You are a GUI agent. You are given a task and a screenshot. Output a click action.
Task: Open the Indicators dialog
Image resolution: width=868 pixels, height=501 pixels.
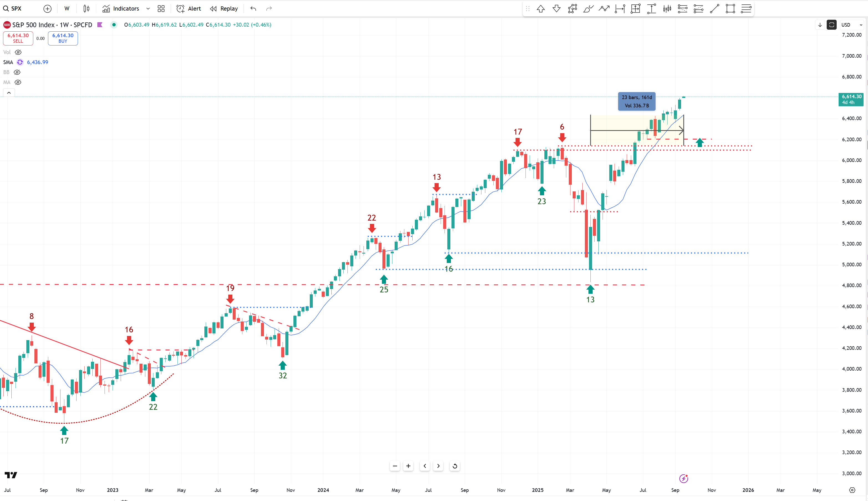121,9
